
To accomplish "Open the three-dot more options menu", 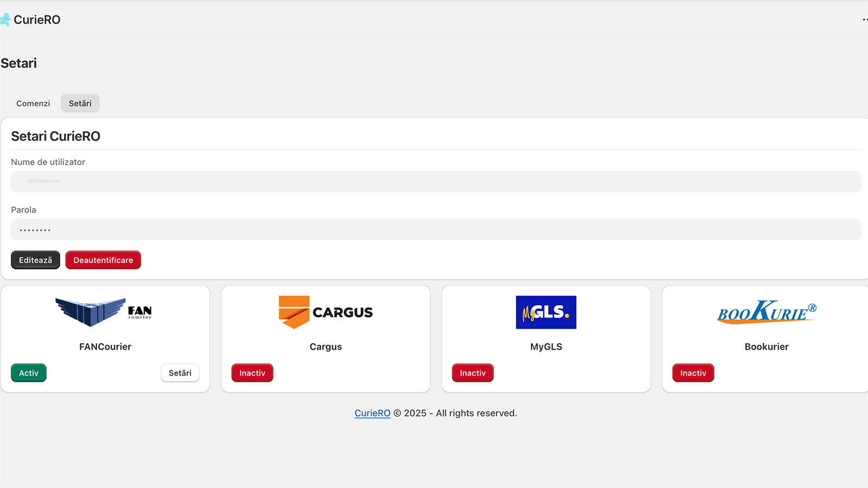I will tap(865, 20).
